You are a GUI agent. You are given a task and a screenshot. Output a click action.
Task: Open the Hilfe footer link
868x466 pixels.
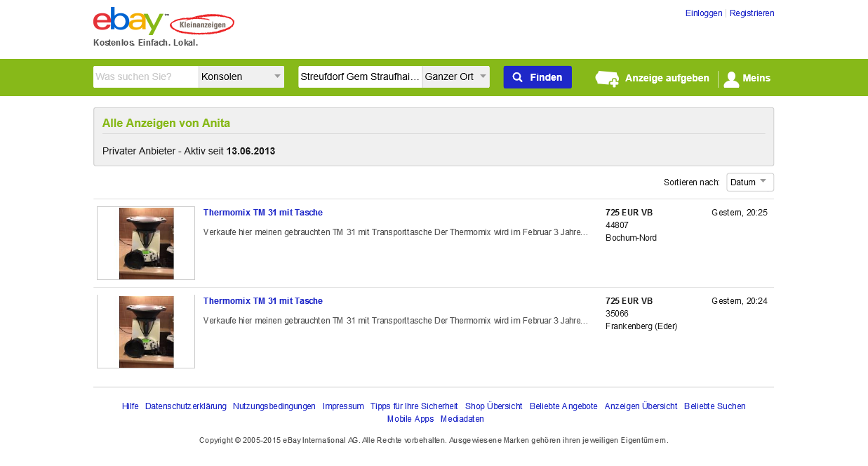click(131, 406)
